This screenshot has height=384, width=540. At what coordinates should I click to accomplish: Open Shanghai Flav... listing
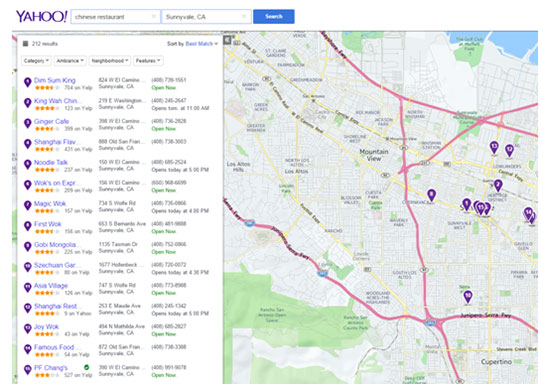(54, 142)
